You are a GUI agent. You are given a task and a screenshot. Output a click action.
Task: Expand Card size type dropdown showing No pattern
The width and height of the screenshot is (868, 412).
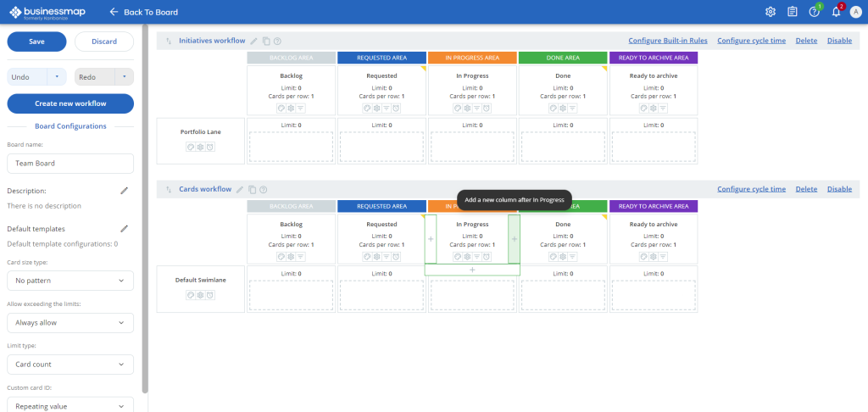click(70, 281)
